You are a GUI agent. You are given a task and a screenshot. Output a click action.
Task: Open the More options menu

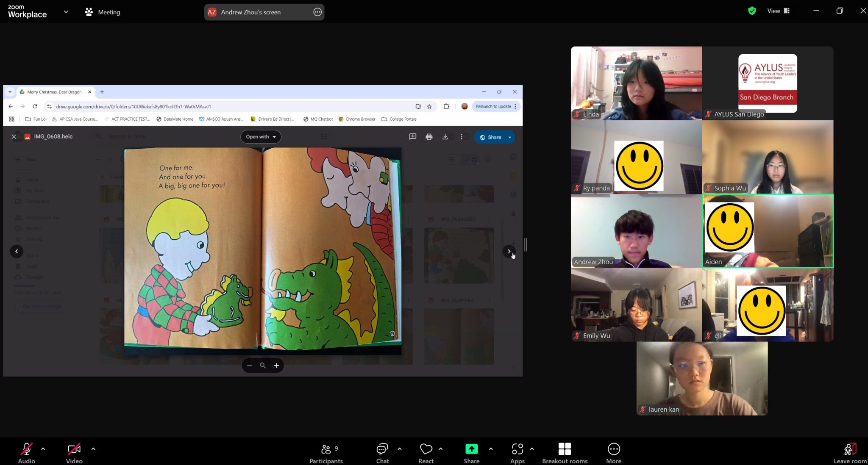(614, 452)
